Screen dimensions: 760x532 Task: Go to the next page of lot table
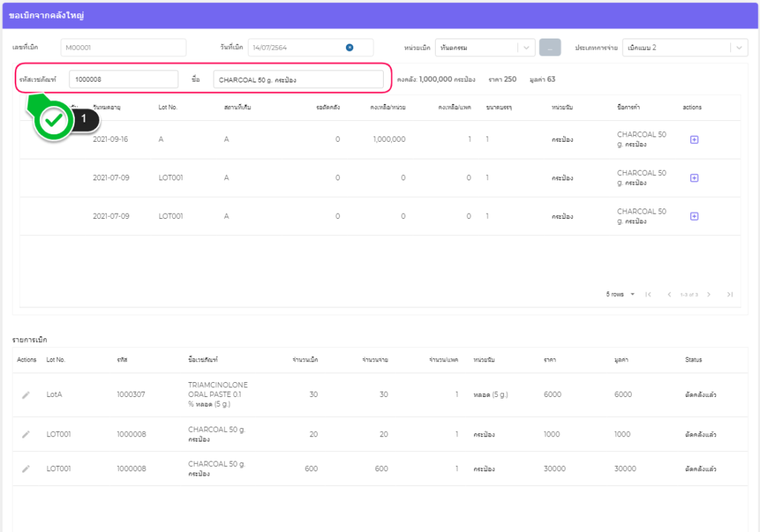point(709,295)
